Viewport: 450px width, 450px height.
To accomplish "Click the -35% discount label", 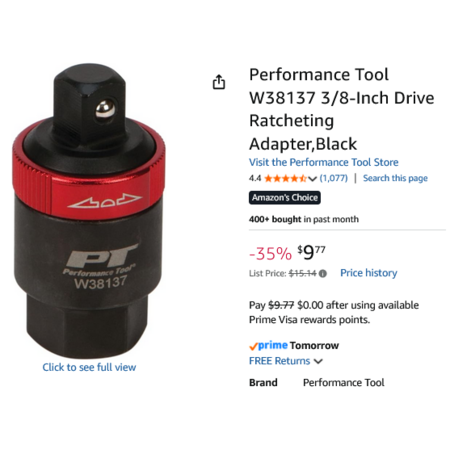I will click(x=270, y=254).
